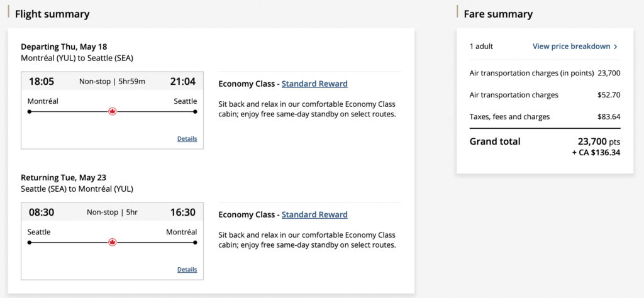644x298 pixels.
Task: Click the Grand total 23,700 pts amount
Action: click(x=598, y=142)
